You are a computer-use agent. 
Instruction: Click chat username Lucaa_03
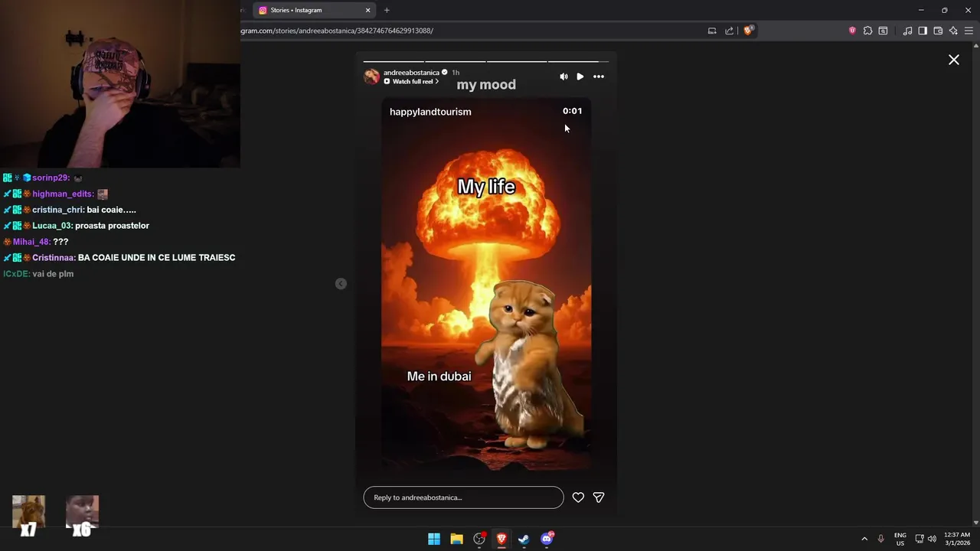52,226
